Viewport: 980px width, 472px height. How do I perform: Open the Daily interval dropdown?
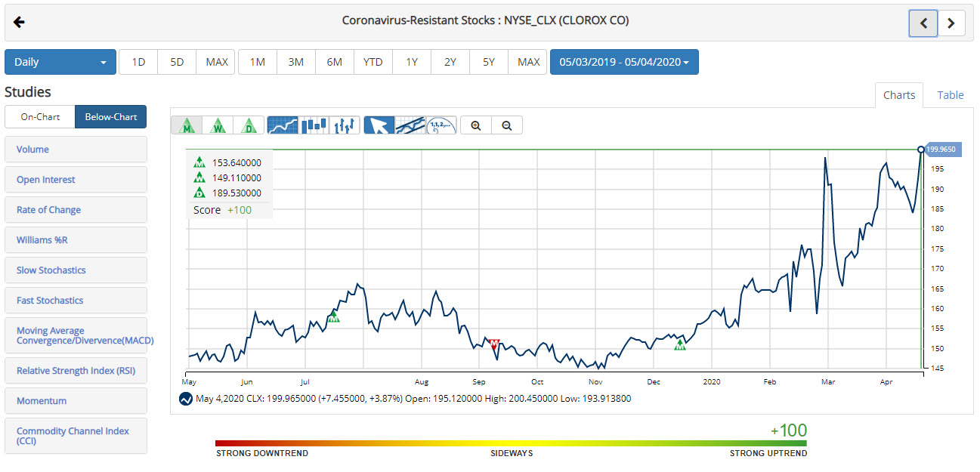coord(60,62)
